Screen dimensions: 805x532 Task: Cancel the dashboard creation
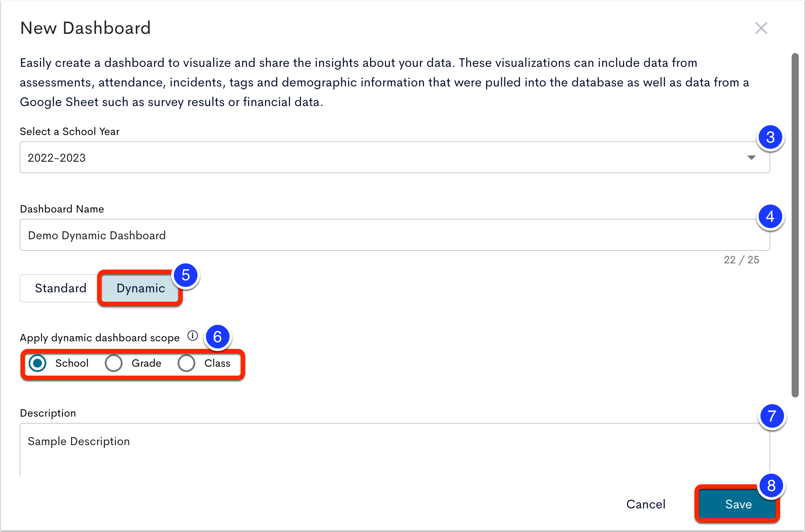646,504
